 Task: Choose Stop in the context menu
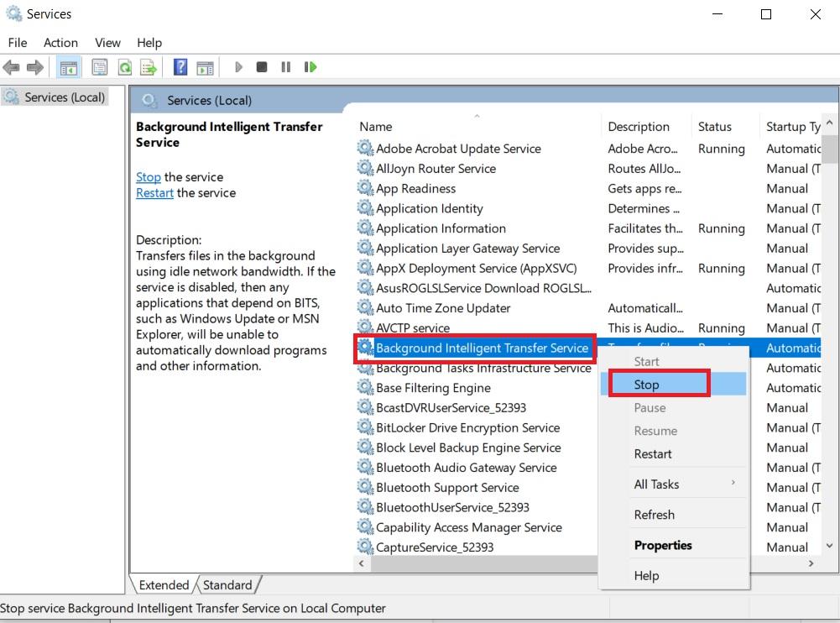point(673,385)
